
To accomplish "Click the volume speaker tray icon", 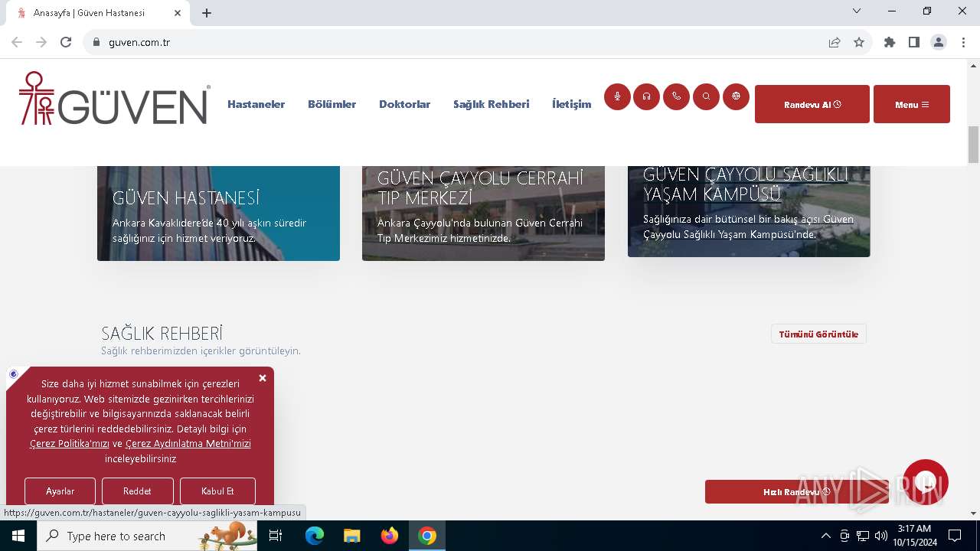I will [880, 536].
